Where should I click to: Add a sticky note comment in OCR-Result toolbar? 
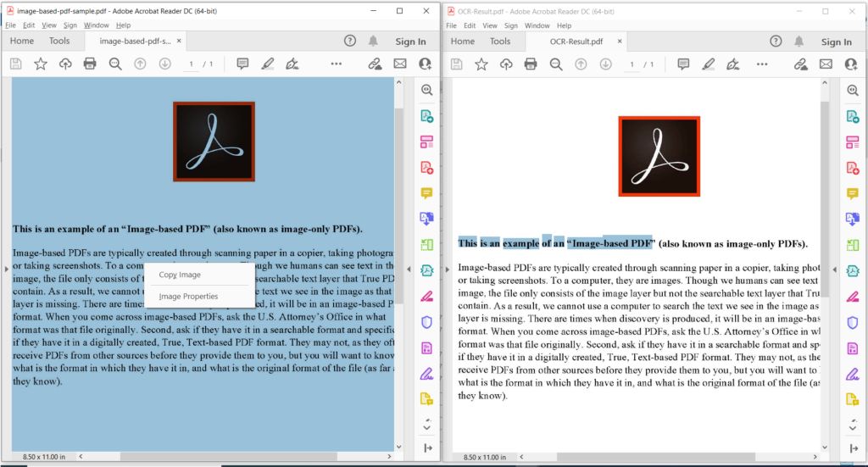click(683, 64)
